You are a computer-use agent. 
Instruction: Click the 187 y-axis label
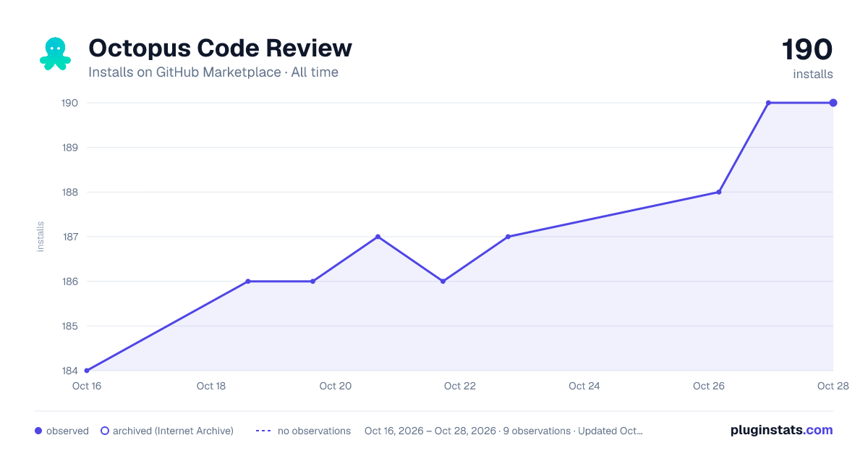[69, 237]
